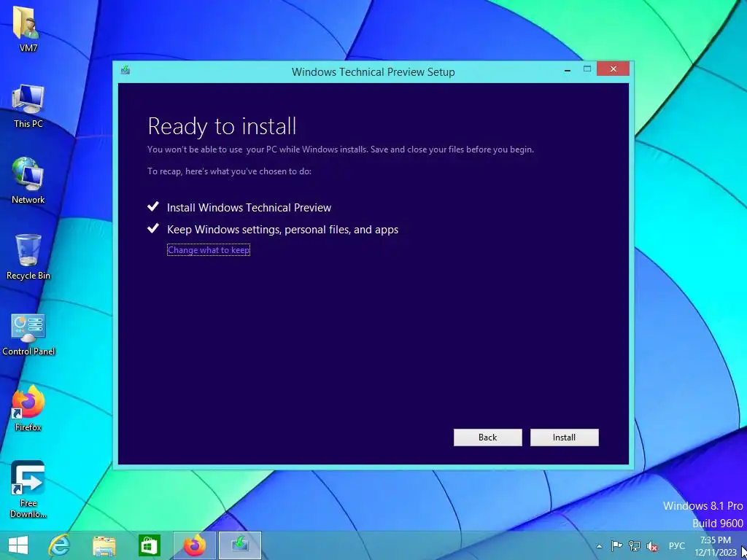The image size is (747, 560).
Task: Close the Windows Technical Preview Setup window
Action: pyautogui.click(x=613, y=69)
